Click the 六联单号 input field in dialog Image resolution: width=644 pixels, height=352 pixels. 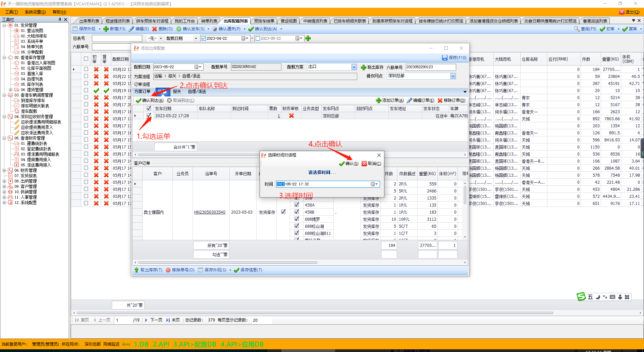430,67
